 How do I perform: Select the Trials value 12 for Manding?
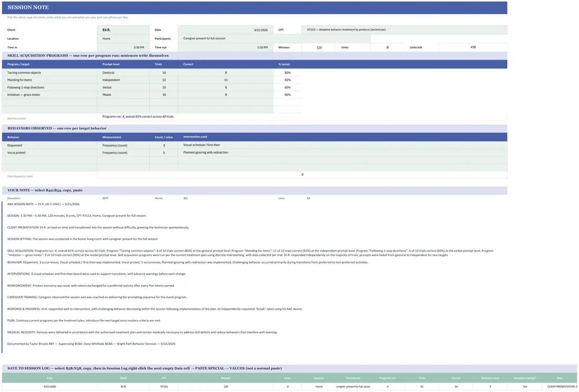(164, 80)
